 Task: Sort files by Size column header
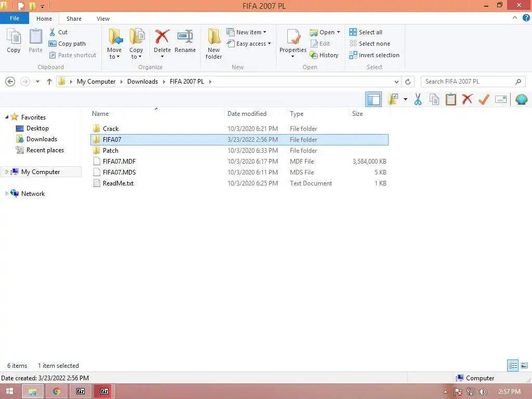tap(369, 114)
